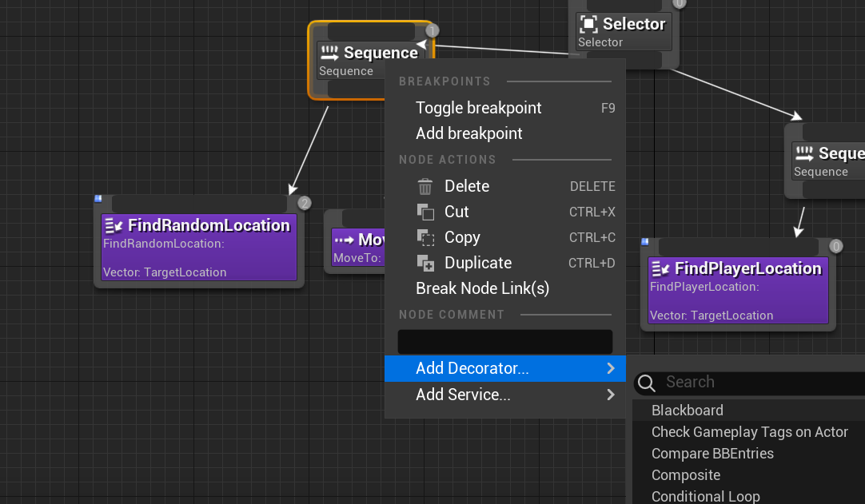Click the Cut icon in context menu
This screenshot has width=865, height=504.
(x=425, y=212)
